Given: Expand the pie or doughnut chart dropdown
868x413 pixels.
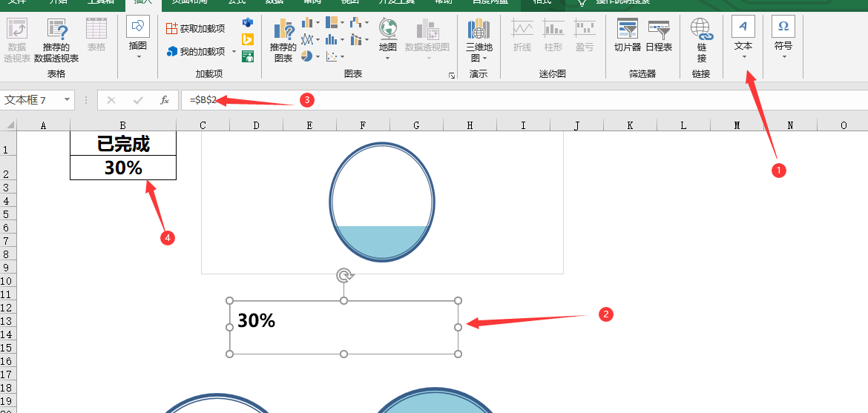Looking at the screenshot, I should tap(318, 56).
